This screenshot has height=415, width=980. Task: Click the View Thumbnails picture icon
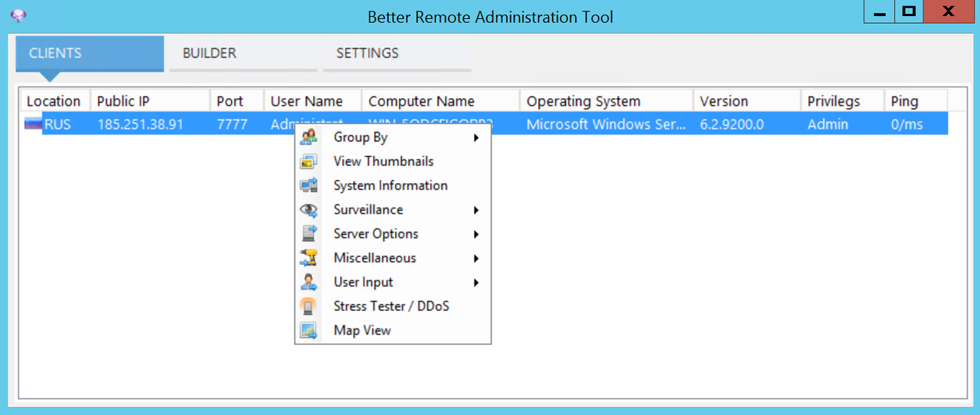point(309,162)
